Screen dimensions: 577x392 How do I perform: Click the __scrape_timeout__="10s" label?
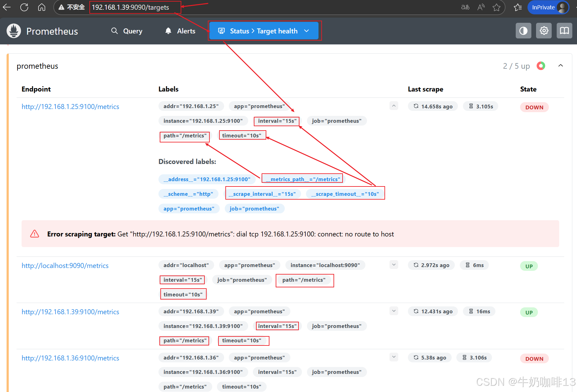tap(345, 194)
